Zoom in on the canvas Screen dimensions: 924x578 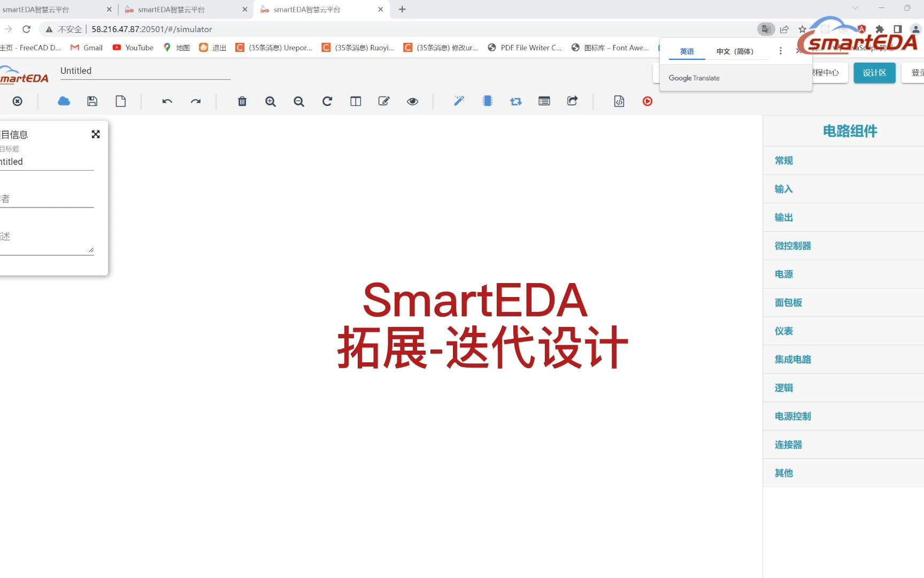(270, 101)
